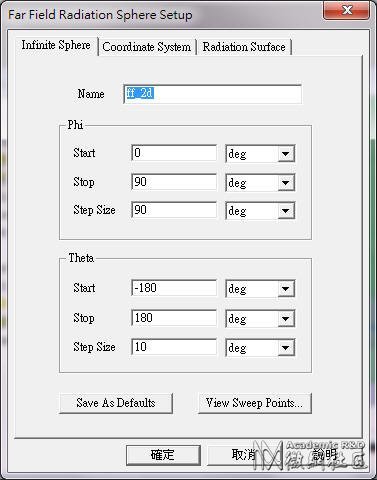Open the Phi Start unit dropdown

pos(260,154)
